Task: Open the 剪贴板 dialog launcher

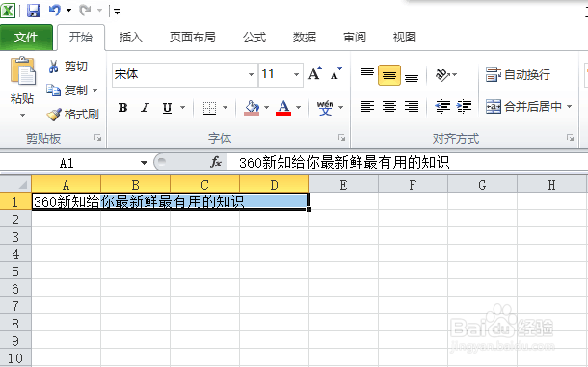Action: pos(98,138)
